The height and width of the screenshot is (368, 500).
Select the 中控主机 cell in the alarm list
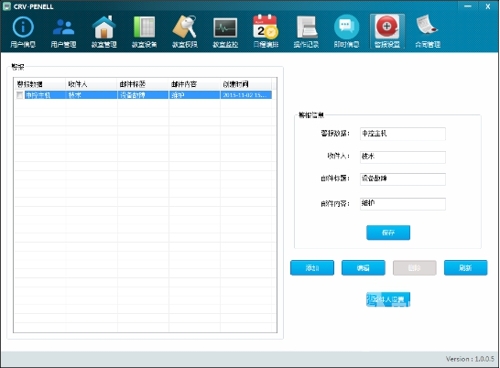click(45, 95)
